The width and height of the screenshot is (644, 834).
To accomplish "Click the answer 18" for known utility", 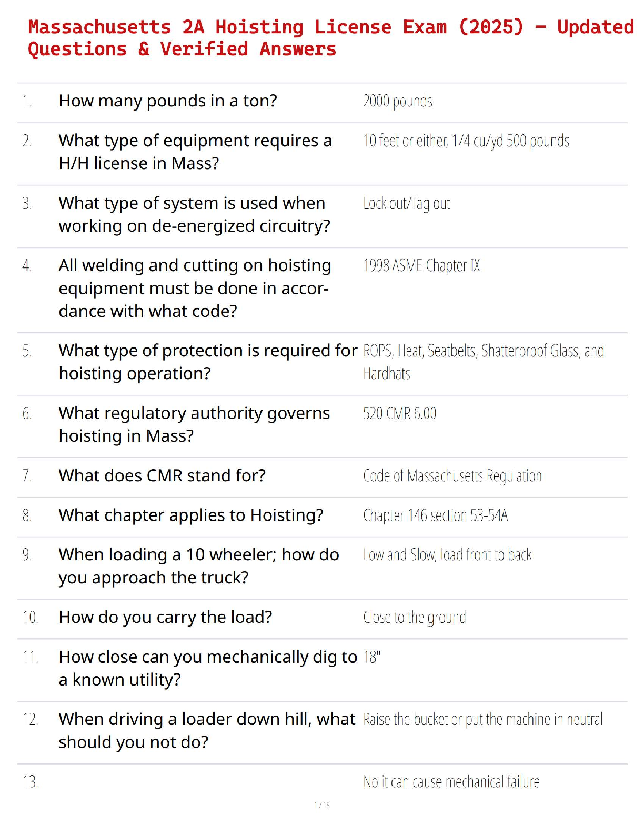I will point(371,657).
